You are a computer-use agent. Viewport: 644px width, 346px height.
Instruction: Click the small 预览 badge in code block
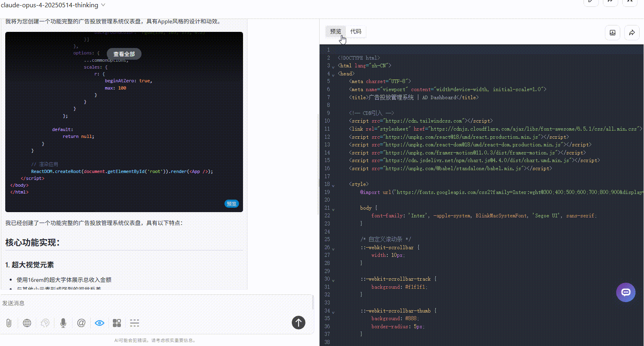[232, 204]
